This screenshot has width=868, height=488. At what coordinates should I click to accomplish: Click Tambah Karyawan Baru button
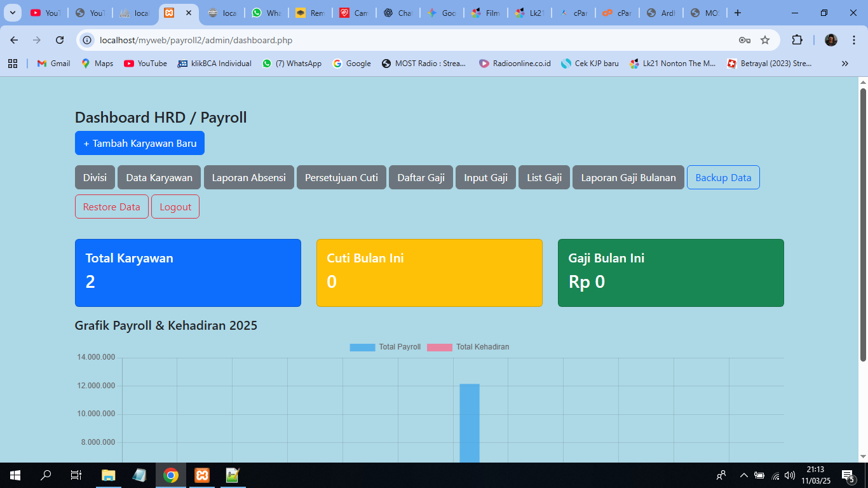139,143
